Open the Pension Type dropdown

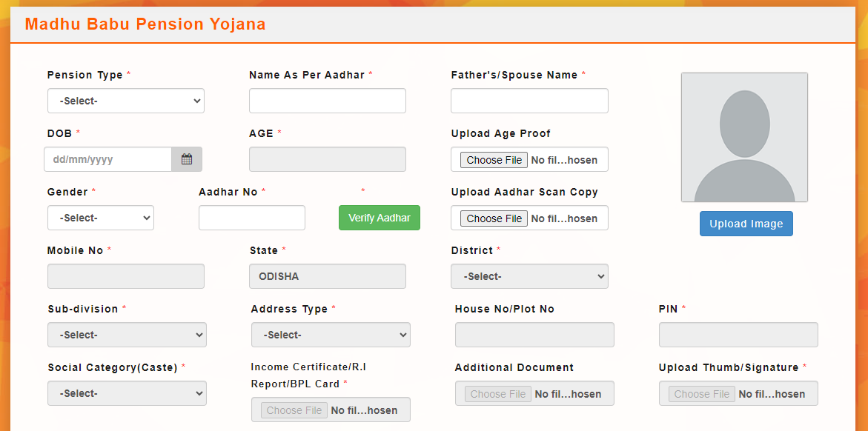tap(126, 101)
